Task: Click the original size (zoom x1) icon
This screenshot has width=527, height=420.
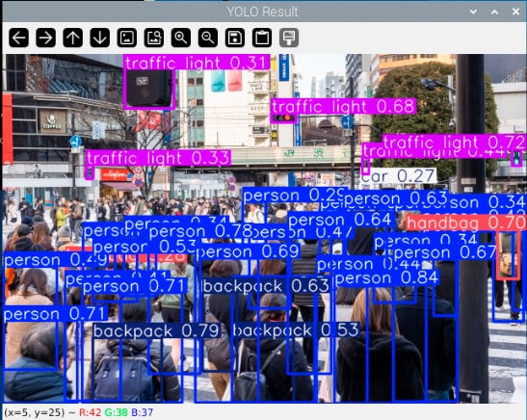Action: [x=127, y=38]
